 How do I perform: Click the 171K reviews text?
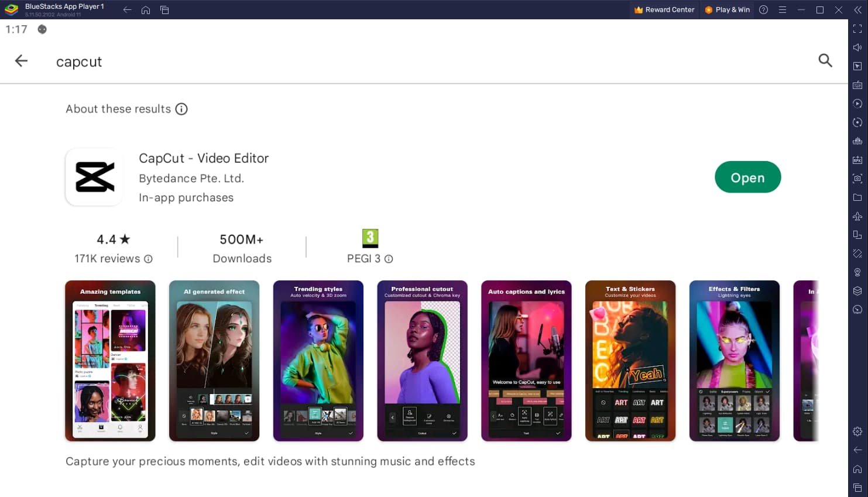(107, 259)
